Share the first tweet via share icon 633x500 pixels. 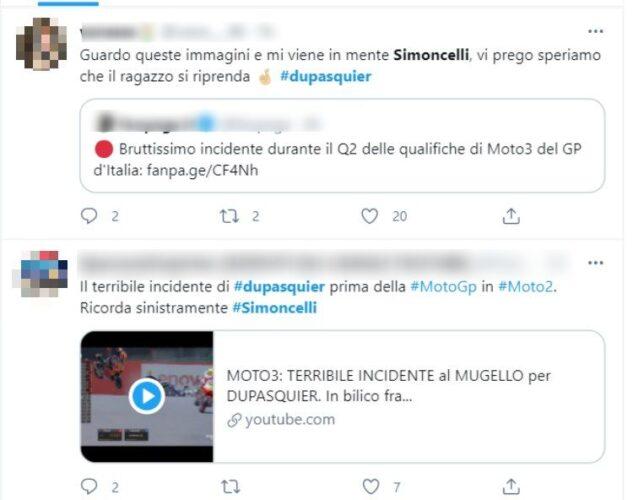[511, 216]
